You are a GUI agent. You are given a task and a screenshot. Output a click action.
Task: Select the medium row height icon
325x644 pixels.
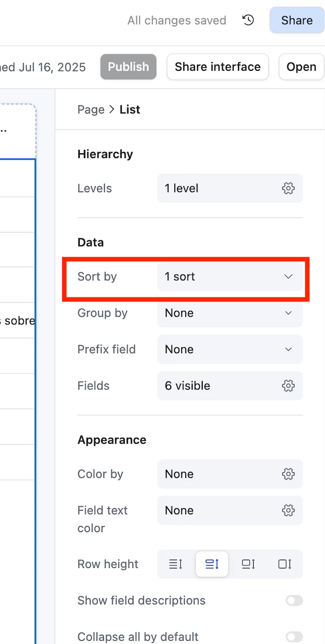pos(212,564)
